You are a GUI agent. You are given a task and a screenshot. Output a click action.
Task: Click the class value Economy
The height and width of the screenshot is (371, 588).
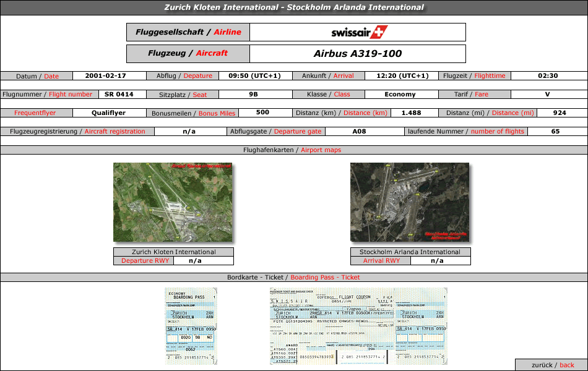[400, 94]
